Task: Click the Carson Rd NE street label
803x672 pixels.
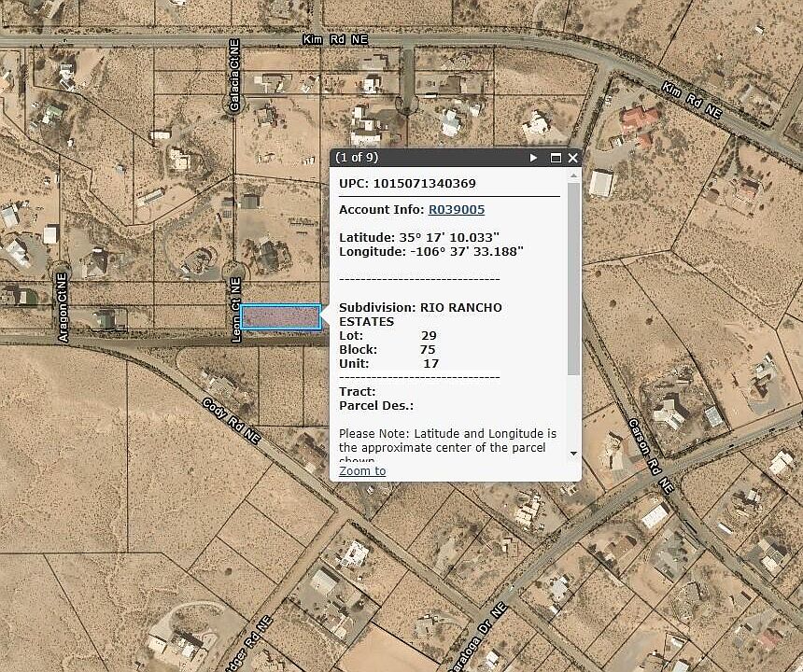Action: point(651,456)
